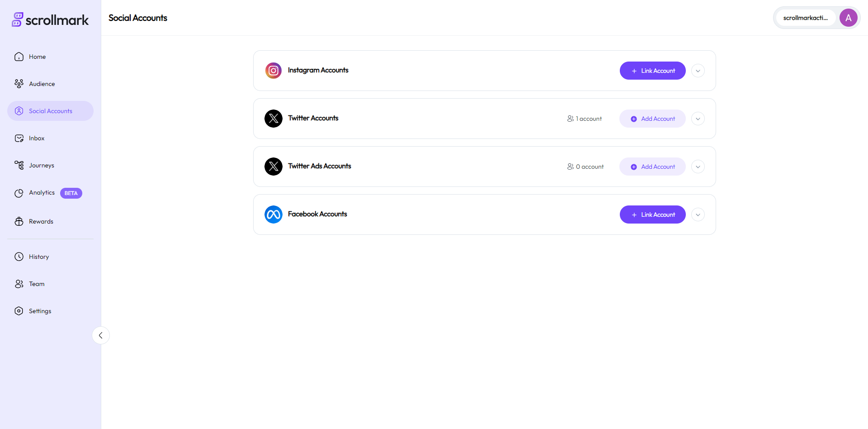Collapse the sidebar with the arrow button
The image size is (868, 429).
tap(101, 335)
